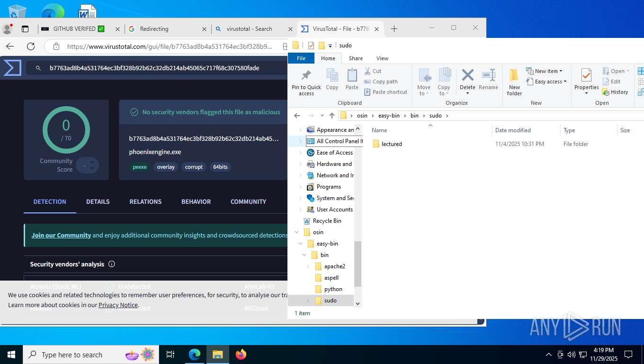Viewport: 644px width, 364px height.
Task: Open recent locations dropdown arrow
Action: pos(322,116)
